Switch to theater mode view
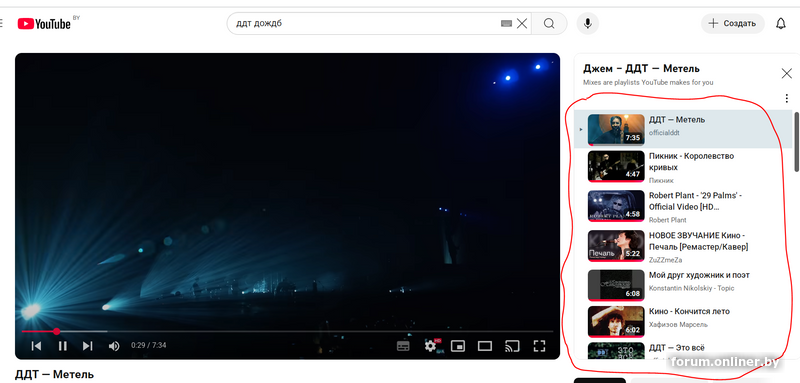 (x=485, y=346)
